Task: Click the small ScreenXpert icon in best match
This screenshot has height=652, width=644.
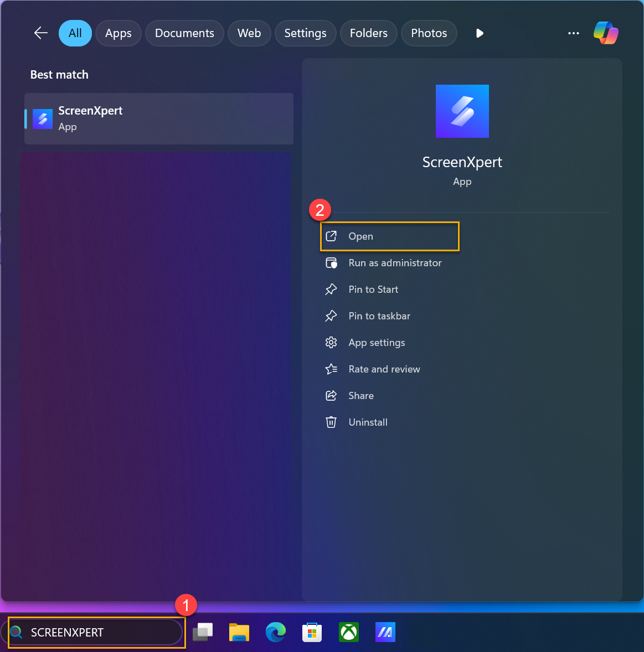Action: click(43, 119)
